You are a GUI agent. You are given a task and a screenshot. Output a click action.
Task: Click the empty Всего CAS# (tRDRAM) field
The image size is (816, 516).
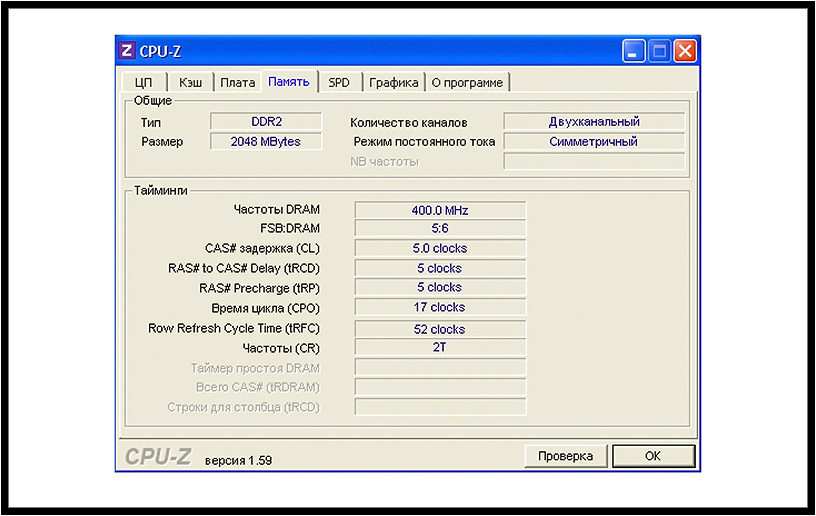440,386
